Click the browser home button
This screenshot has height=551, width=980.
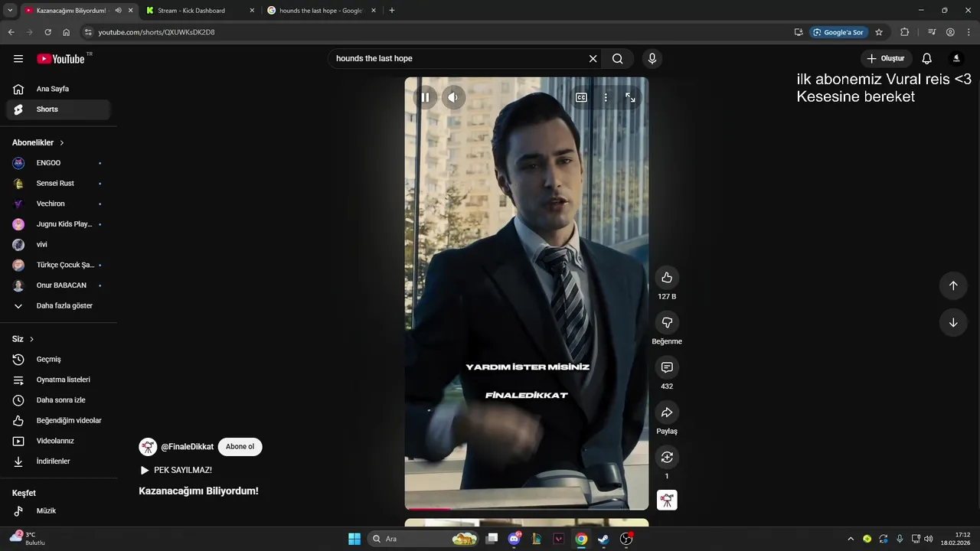point(67,32)
